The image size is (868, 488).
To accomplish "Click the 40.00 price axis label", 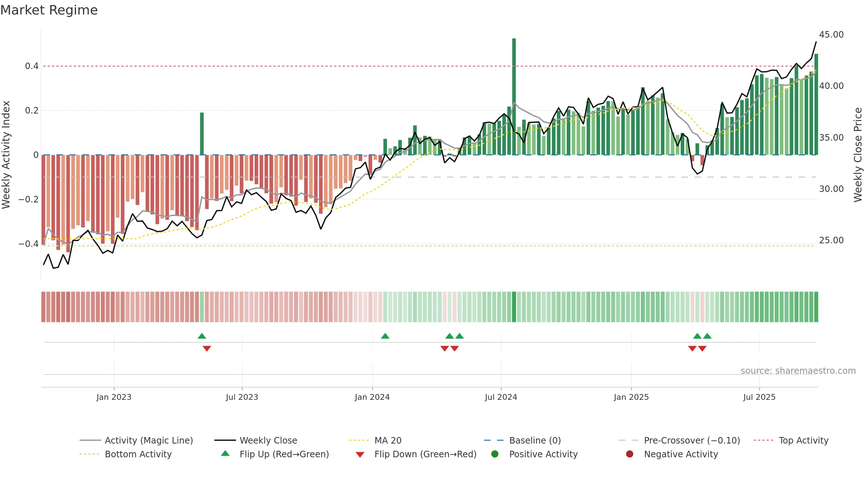I will click(831, 86).
